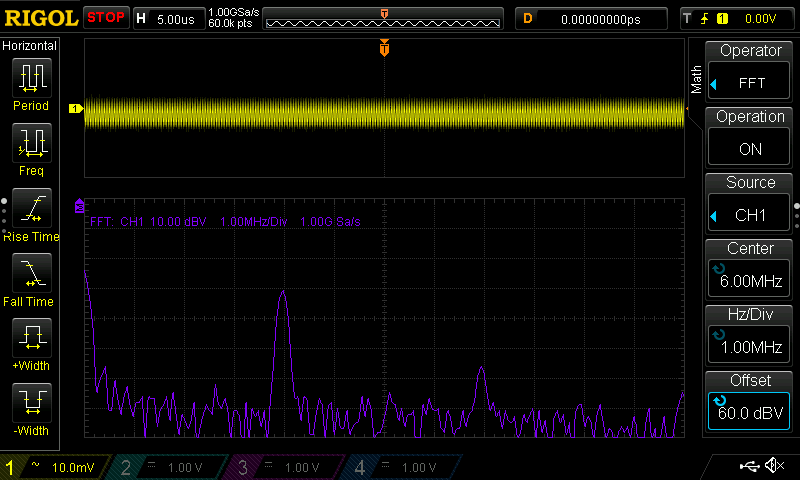Open the Math menu side tab
This screenshot has width=800, height=480.
click(x=696, y=80)
